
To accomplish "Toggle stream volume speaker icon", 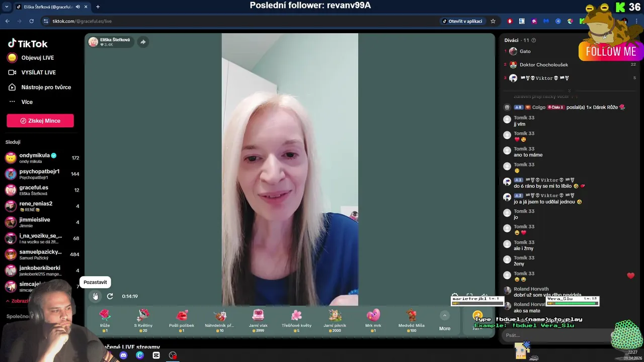I will tap(485, 296).
